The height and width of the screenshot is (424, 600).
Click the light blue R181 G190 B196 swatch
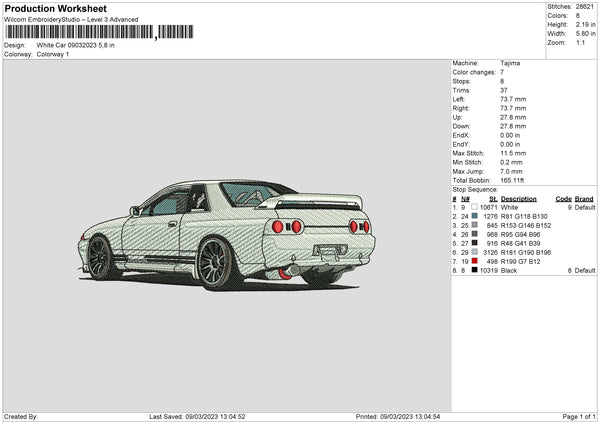[x=475, y=252]
